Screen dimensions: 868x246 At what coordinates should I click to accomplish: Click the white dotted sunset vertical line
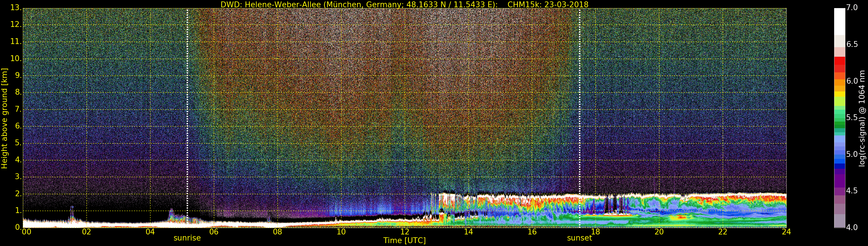click(580, 101)
